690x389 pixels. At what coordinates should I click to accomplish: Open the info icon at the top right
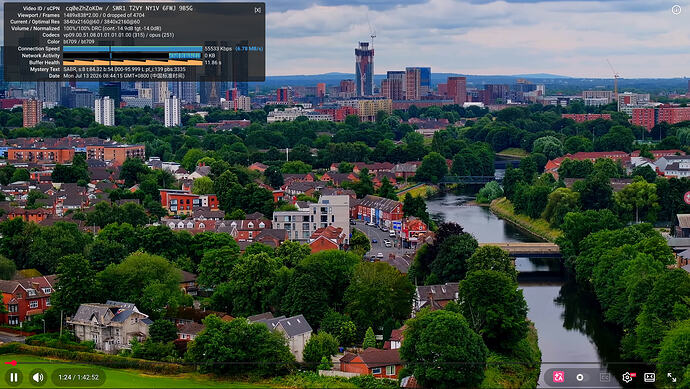tap(676, 10)
